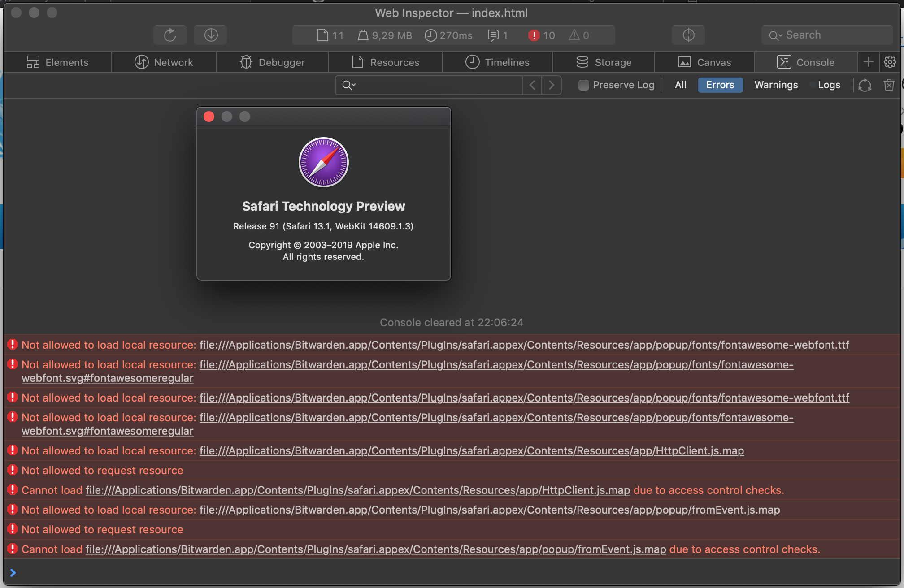
Task: Show All console messages
Action: tap(680, 85)
